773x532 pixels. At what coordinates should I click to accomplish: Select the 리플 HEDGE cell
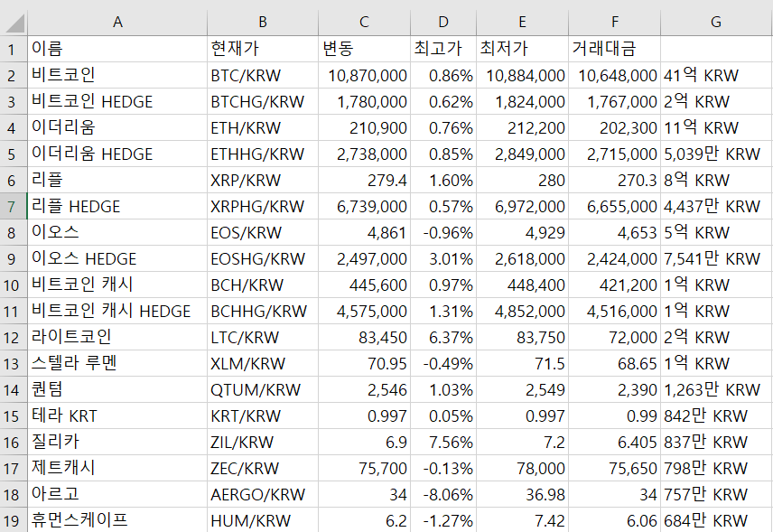pyautogui.click(x=117, y=206)
